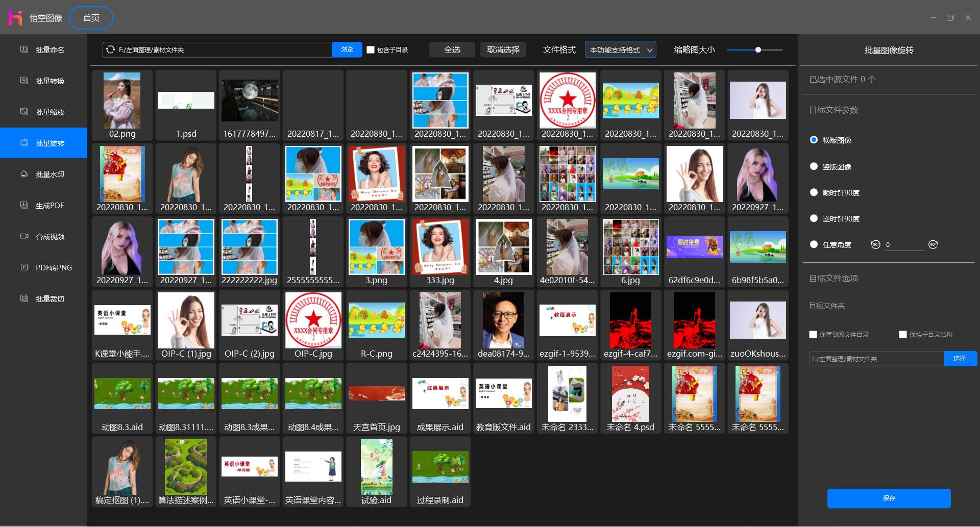Select the 333.jpg thumbnail

click(x=440, y=252)
